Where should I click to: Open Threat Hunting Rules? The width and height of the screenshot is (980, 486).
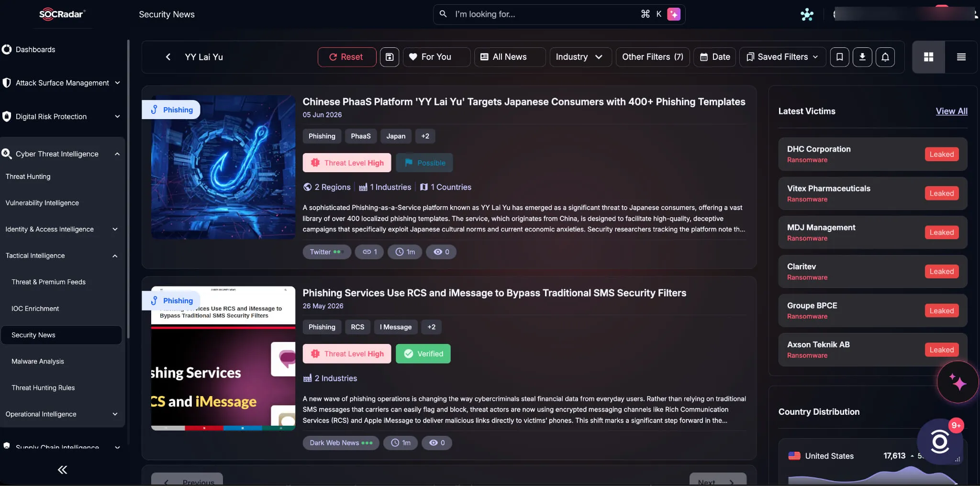pyautogui.click(x=43, y=387)
